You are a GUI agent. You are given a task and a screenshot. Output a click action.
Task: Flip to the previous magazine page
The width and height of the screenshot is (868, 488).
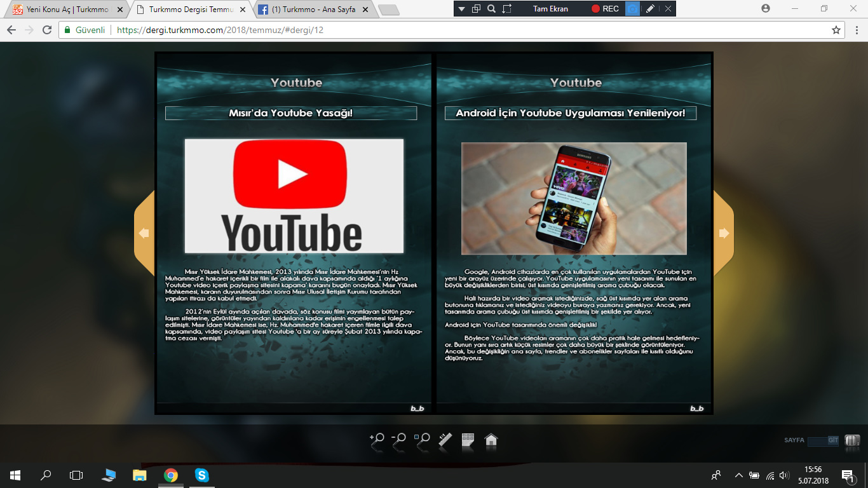144,233
